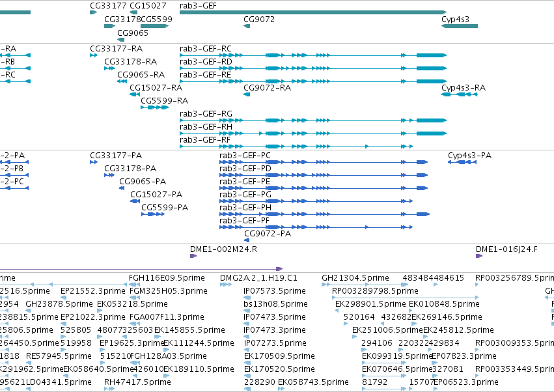Select the rab3-GEF-PE protein label
Viewport: 554px width, 392px height.
click(x=245, y=182)
